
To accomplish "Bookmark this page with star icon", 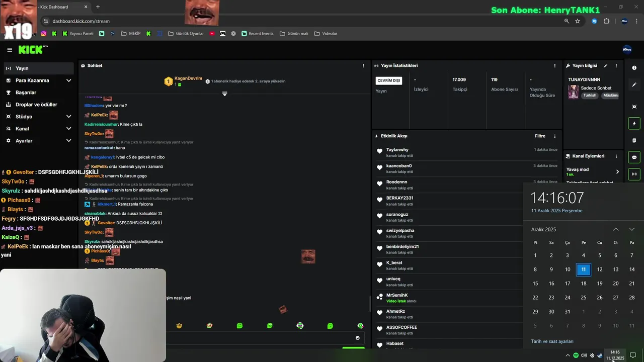I will click(578, 21).
